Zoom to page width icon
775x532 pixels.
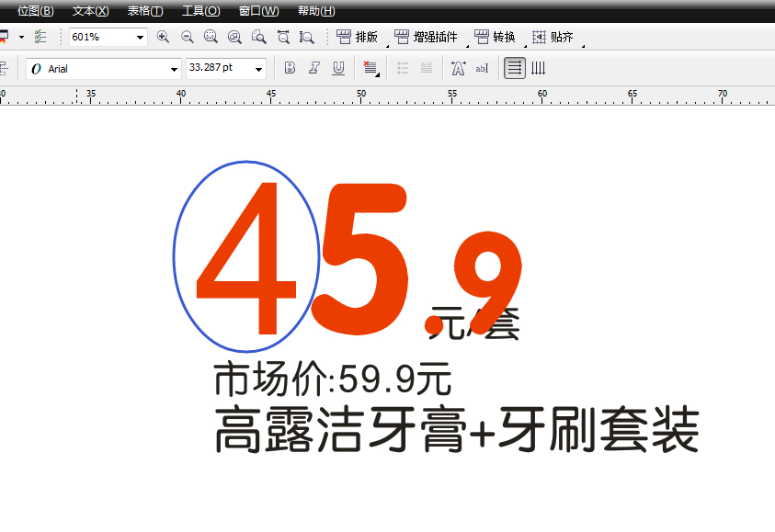click(x=283, y=37)
